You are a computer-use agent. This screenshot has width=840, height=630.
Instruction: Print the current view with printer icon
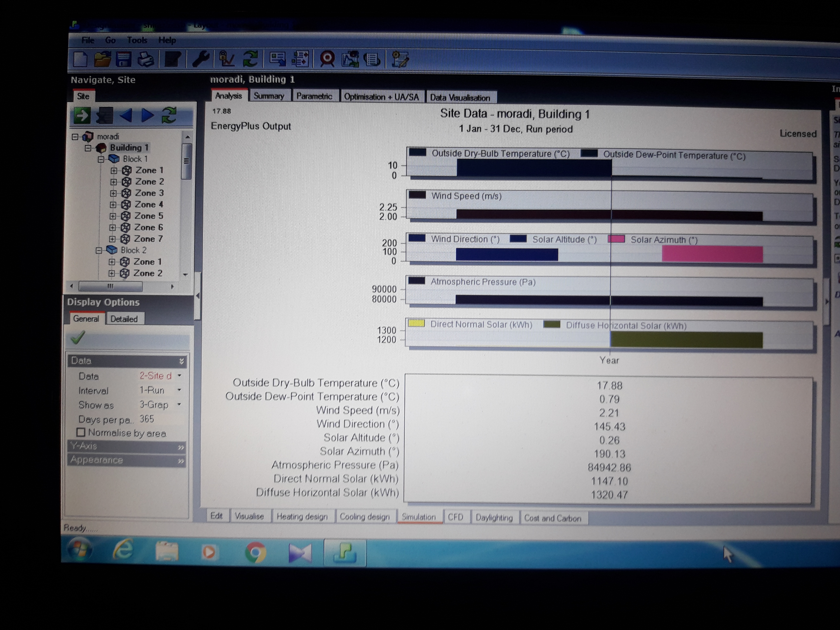coord(145,60)
